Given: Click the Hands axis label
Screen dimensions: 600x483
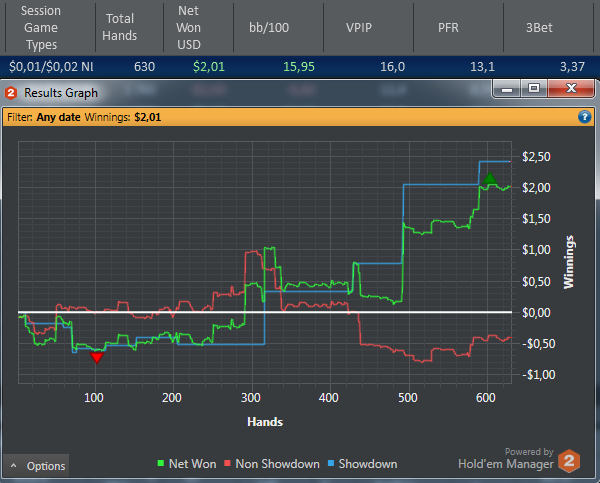Looking at the screenshot, I should (x=265, y=422).
